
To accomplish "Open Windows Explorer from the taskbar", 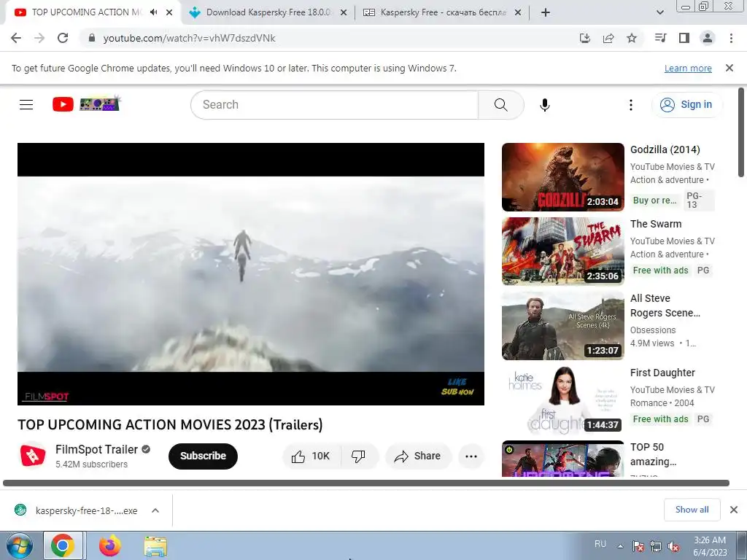I will click(x=155, y=546).
